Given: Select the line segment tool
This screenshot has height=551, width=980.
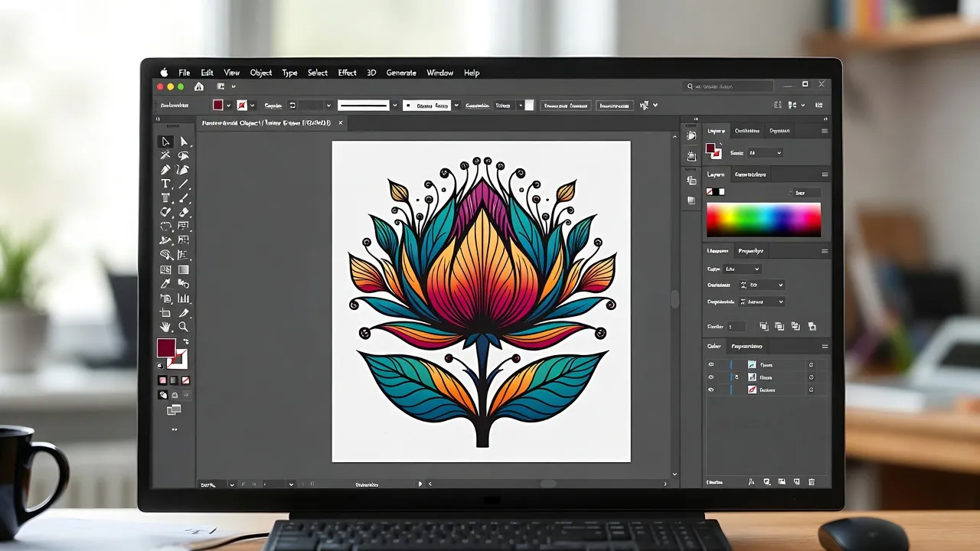Looking at the screenshot, I should [184, 184].
